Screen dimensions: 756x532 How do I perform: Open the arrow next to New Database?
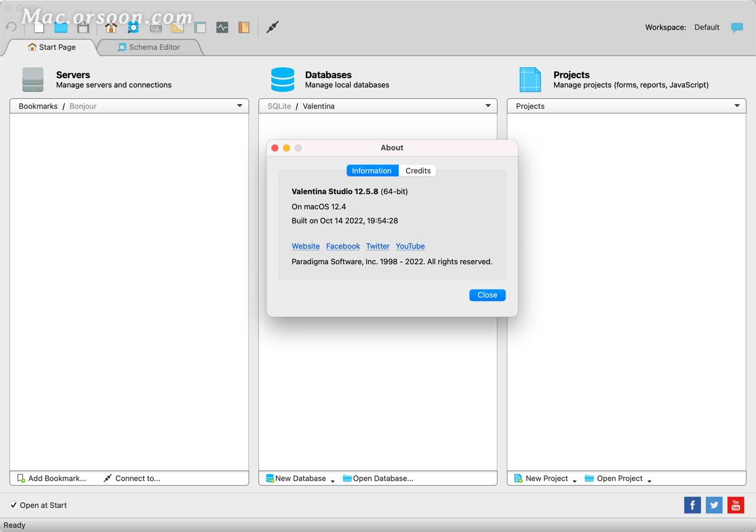333,481
